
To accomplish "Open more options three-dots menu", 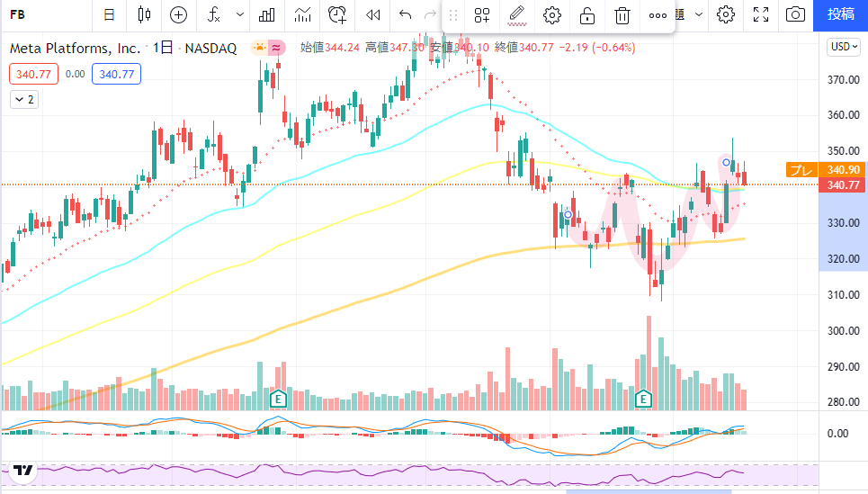I will (658, 15).
